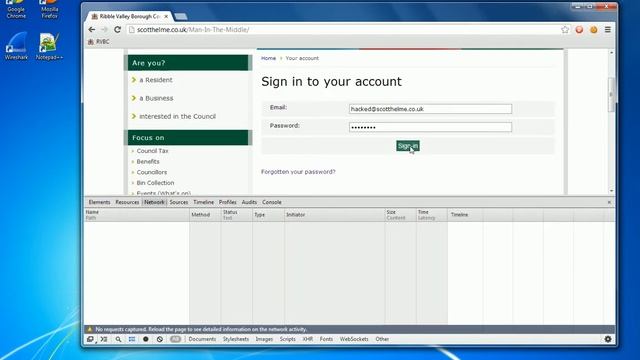This screenshot has width=640, height=360.
Task: Filter network by XHR
Action: click(308, 339)
